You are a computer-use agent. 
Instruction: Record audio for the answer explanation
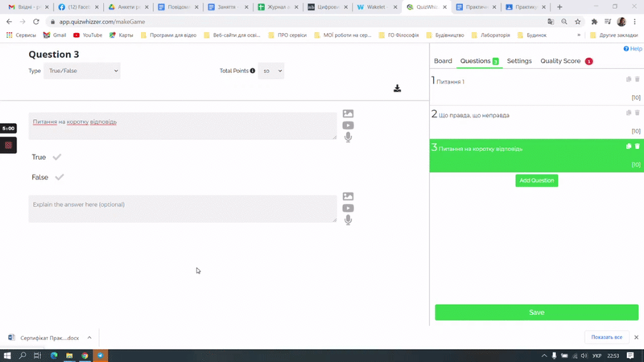click(x=348, y=220)
